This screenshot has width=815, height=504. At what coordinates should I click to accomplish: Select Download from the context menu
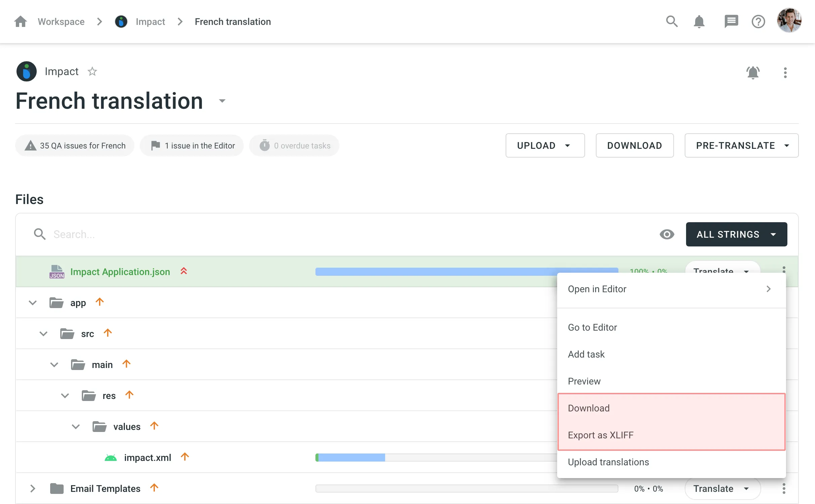[588, 408]
